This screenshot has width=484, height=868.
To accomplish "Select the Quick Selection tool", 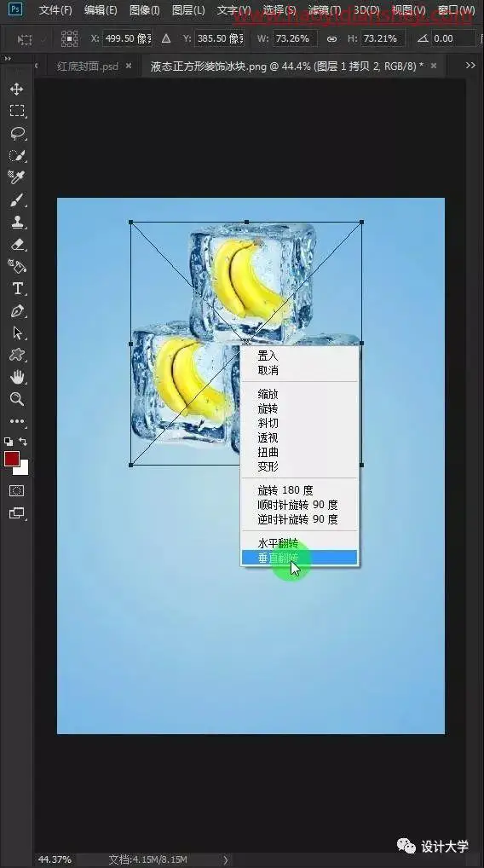I will click(17, 155).
